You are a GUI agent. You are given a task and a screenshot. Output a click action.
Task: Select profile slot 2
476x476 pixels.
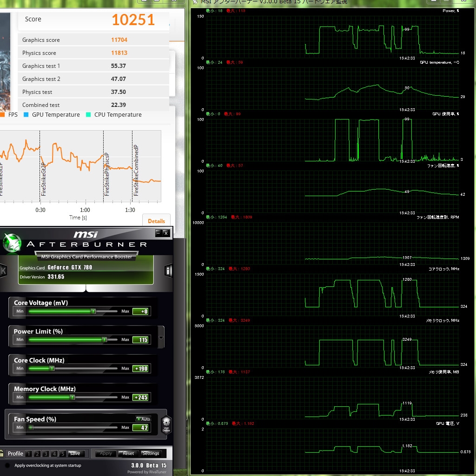pos(37,454)
